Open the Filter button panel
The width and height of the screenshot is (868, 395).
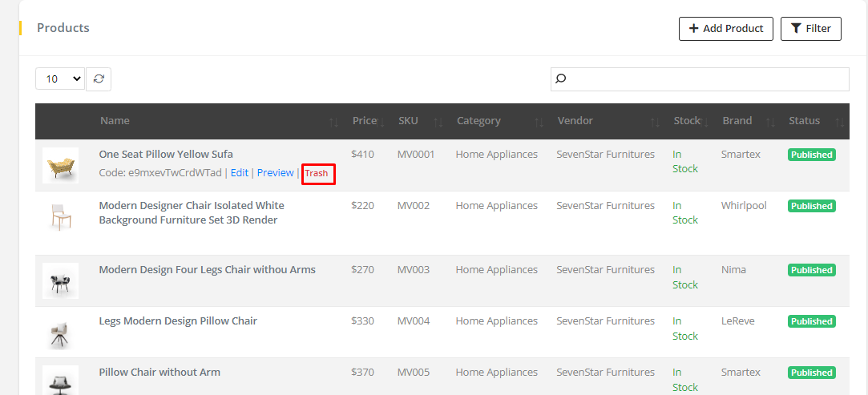(x=810, y=28)
